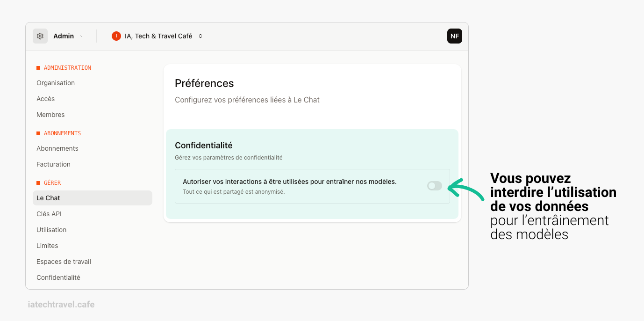Click the orange organization logo icon

coord(116,36)
